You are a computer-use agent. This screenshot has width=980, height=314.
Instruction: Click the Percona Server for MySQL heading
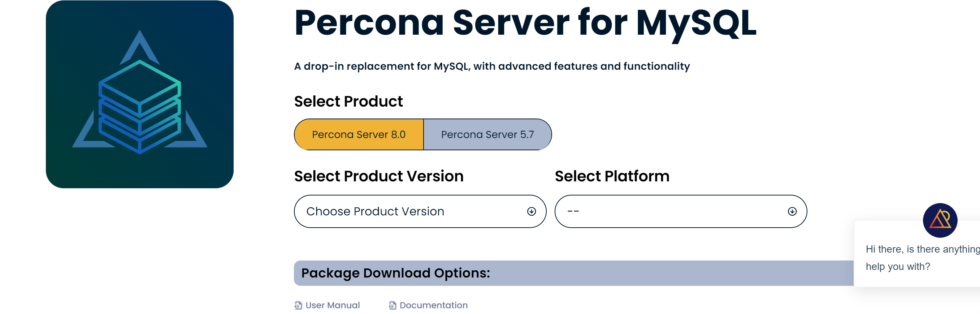(x=525, y=23)
